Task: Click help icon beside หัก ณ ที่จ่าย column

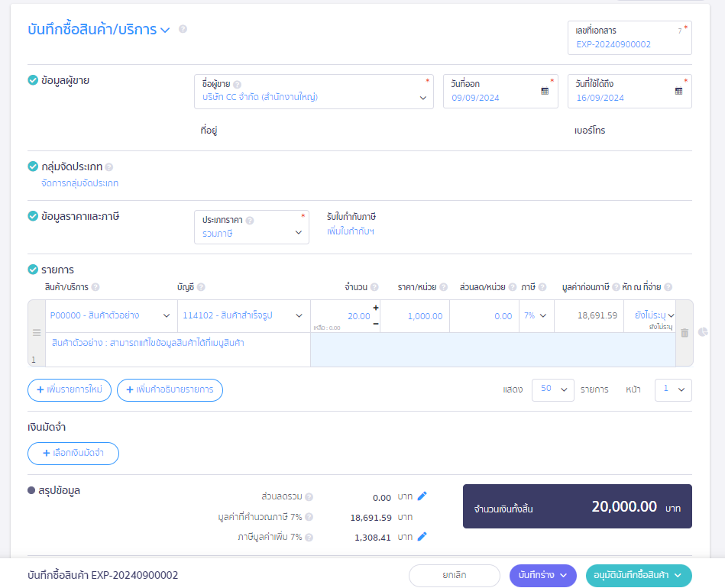Action: pos(668,287)
